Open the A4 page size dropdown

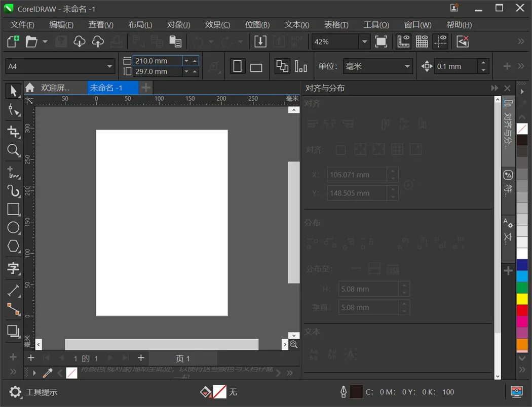click(x=110, y=66)
